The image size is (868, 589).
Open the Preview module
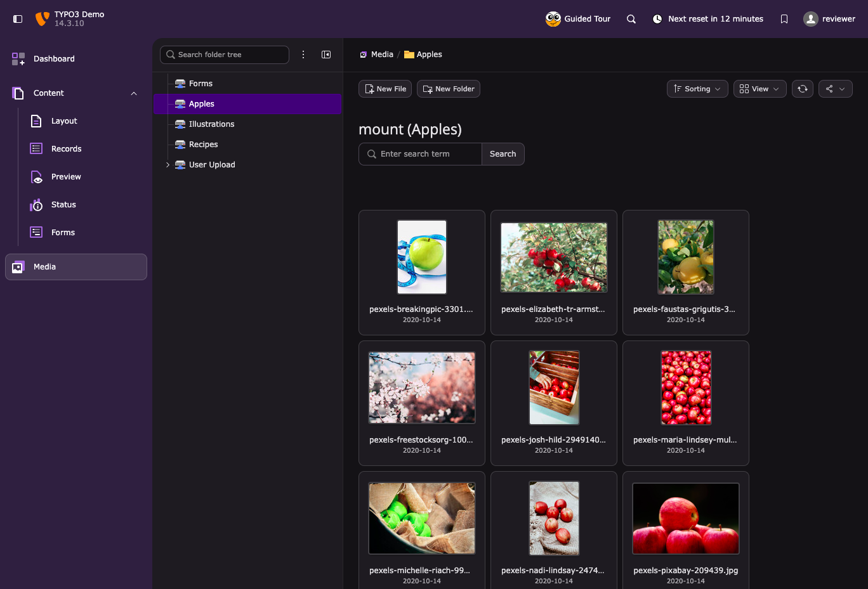[85, 177]
